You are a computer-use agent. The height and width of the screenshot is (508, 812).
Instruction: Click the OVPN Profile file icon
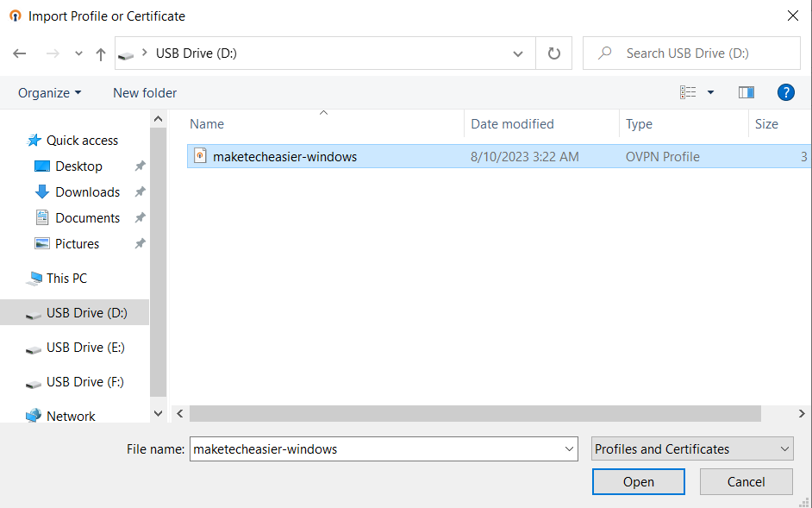coord(199,156)
